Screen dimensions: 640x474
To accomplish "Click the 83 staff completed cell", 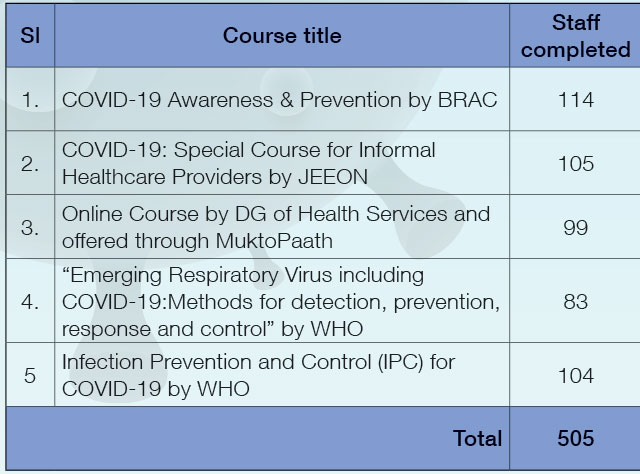I will pyautogui.click(x=575, y=301).
